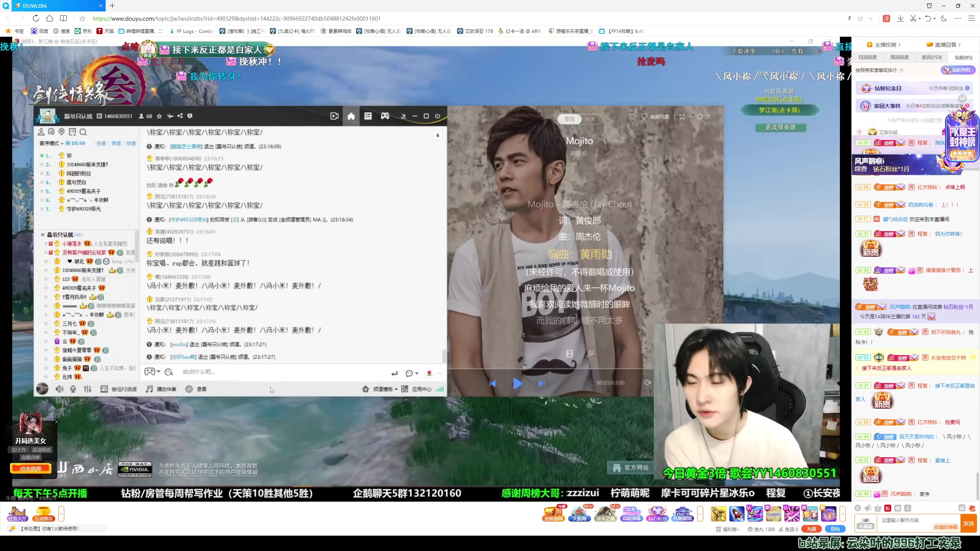Open the 任务大厅 icon

pyautogui.click(x=17, y=514)
